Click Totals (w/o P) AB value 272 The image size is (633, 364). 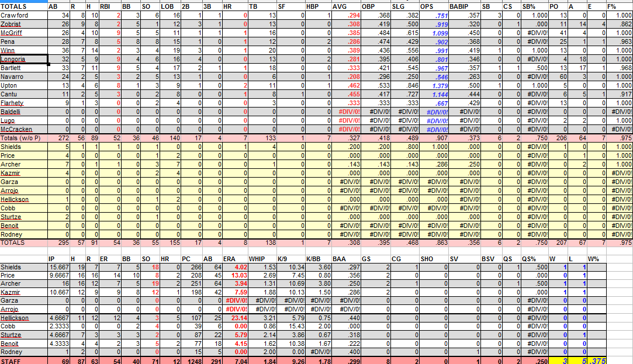(58, 138)
